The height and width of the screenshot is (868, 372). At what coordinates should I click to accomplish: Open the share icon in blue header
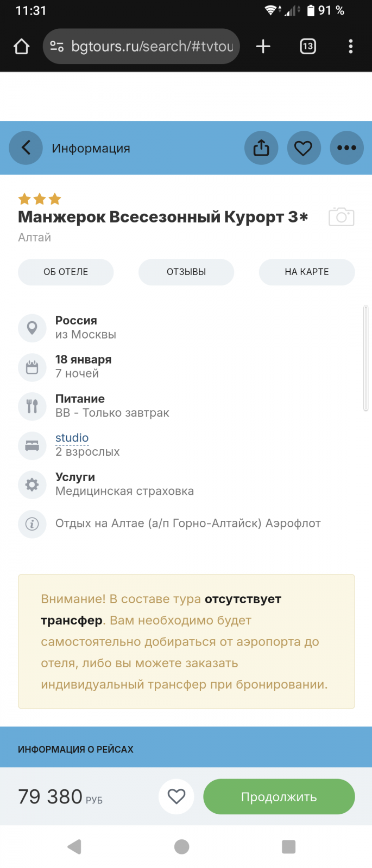[x=261, y=148]
